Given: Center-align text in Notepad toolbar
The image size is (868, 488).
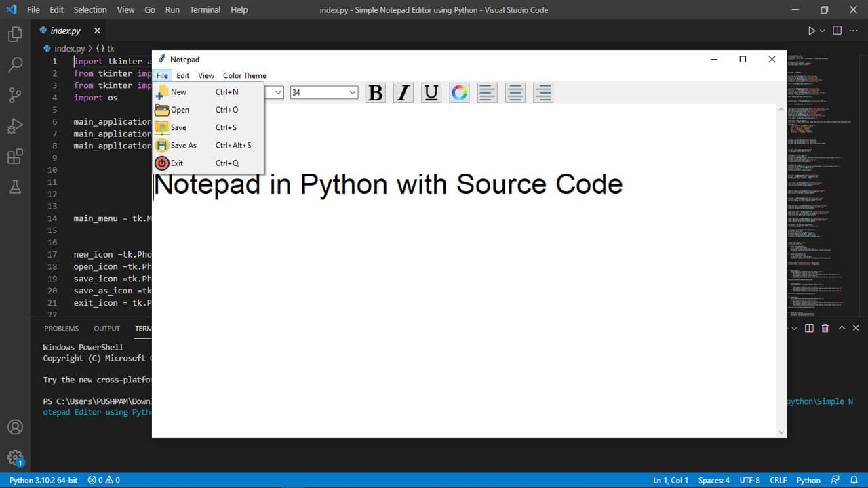Looking at the screenshot, I should [x=515, y=93].
